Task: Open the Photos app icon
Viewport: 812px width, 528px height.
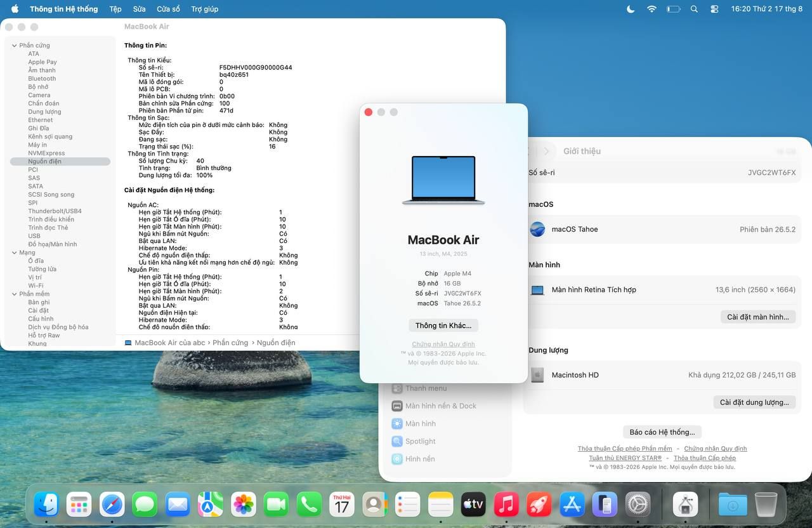Action: pos(244,505)
